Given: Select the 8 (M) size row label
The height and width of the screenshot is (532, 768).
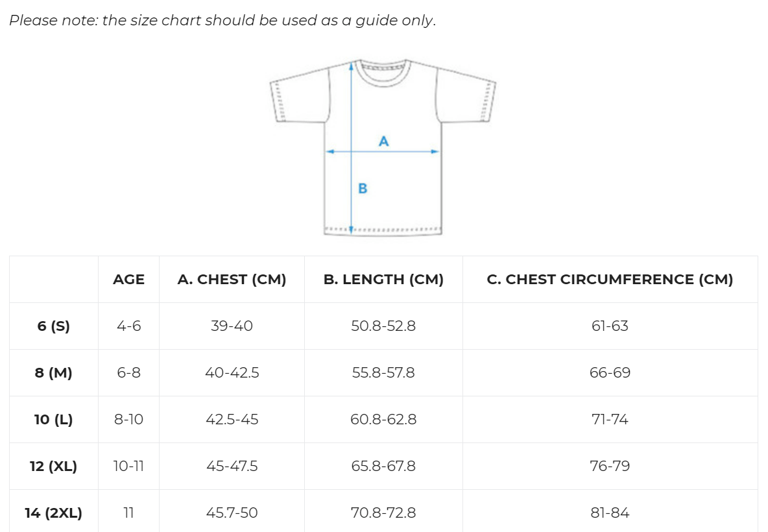Looking at the screenshot, I should (53, 373).
